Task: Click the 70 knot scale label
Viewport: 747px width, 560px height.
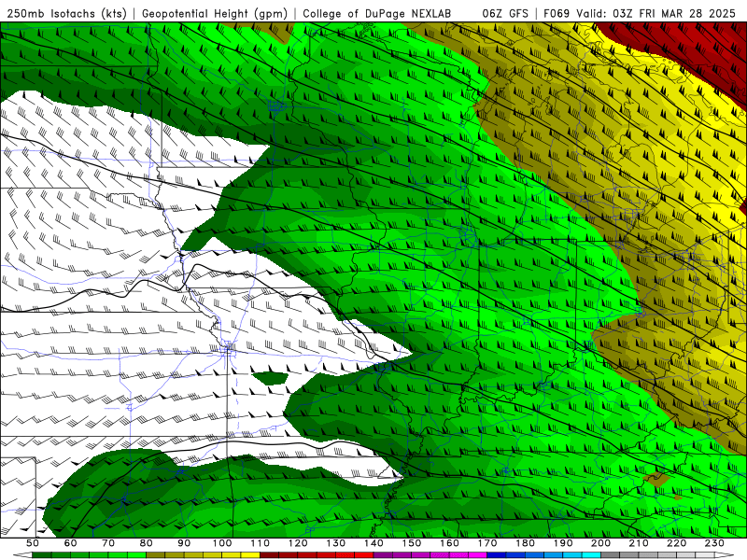Action: pos(108,543)
